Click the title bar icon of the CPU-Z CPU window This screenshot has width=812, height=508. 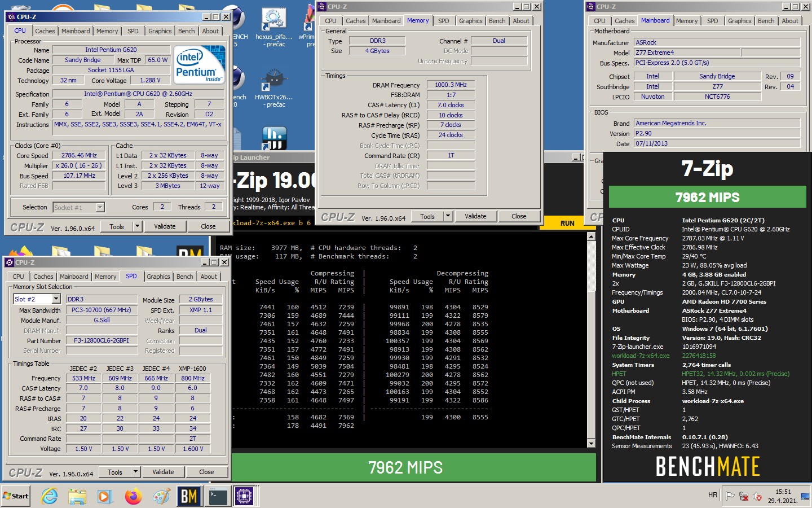tap(11, 17)
